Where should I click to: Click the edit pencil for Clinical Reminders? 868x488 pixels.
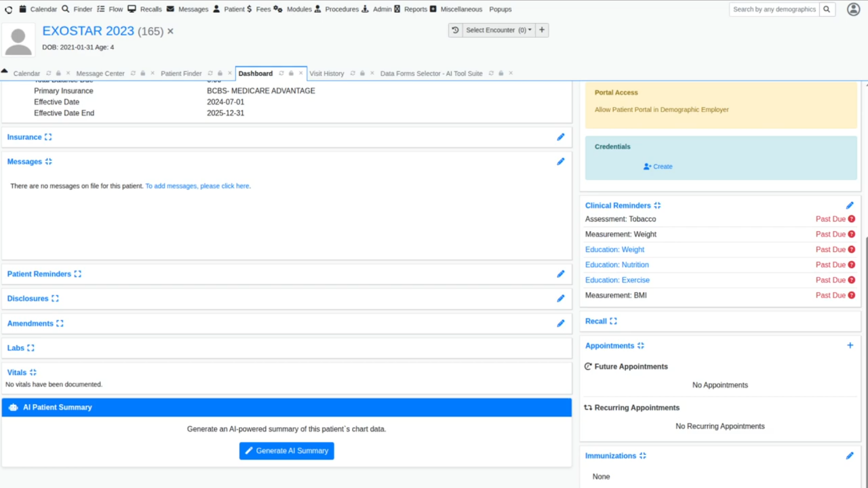point(850,205)
